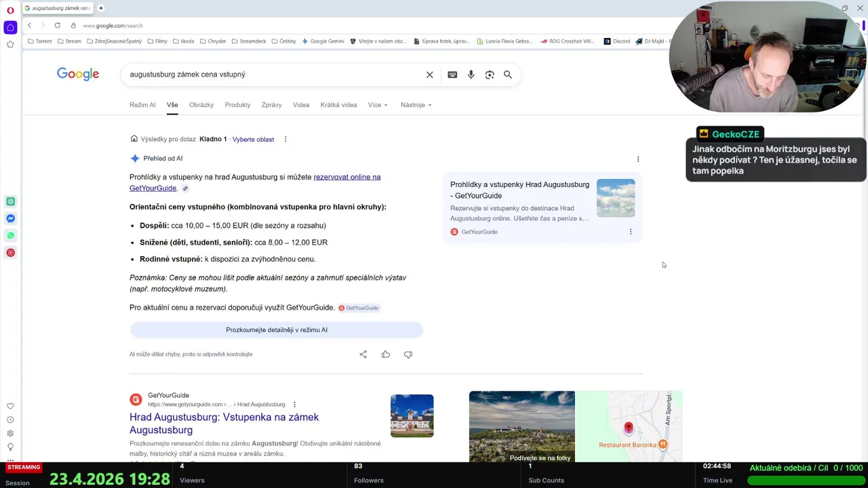The height and width of the screenshot is (488, 868).
Task: Give thumbs down to AI overview
Action: [x=408, y=354]
